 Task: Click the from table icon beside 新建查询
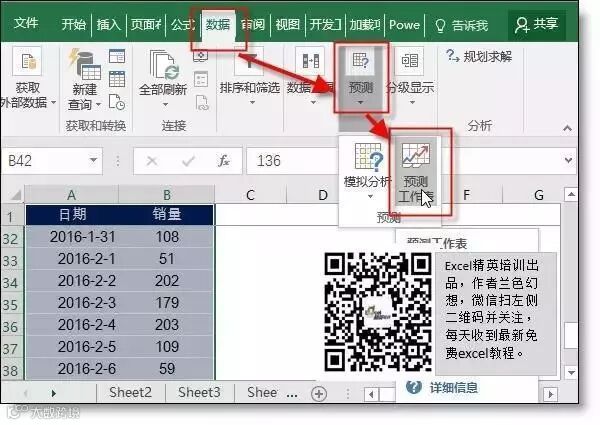click(117, 79)
